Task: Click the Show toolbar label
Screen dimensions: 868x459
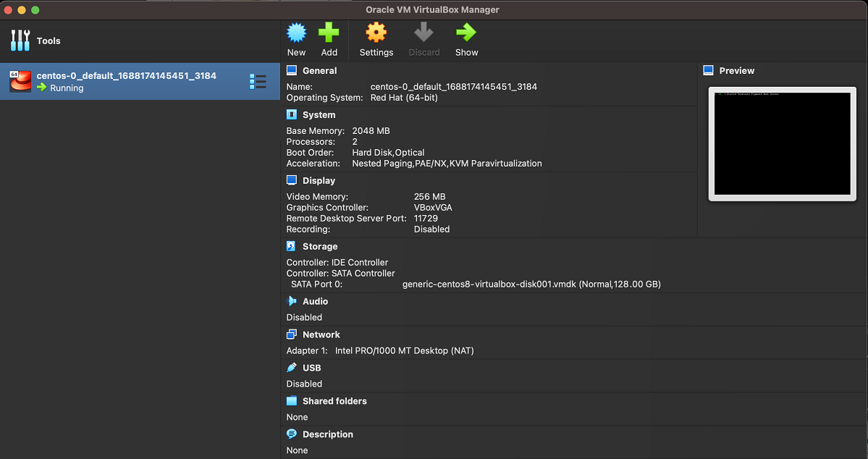Action: click(x=467, y=53)
